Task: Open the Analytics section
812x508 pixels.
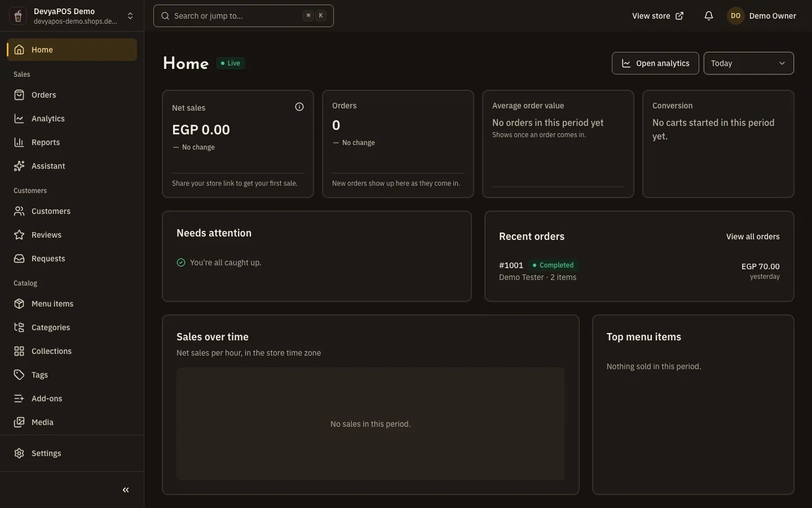Action: point(72,119)
